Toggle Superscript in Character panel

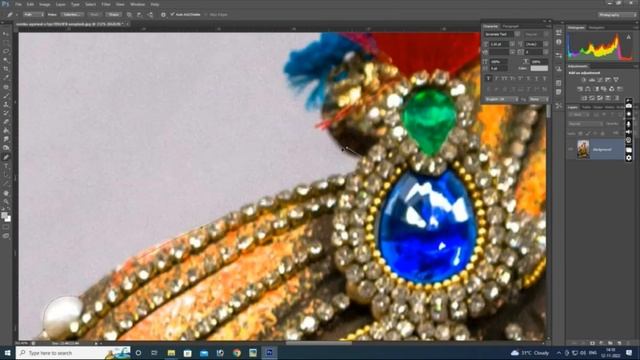(520, 78)
